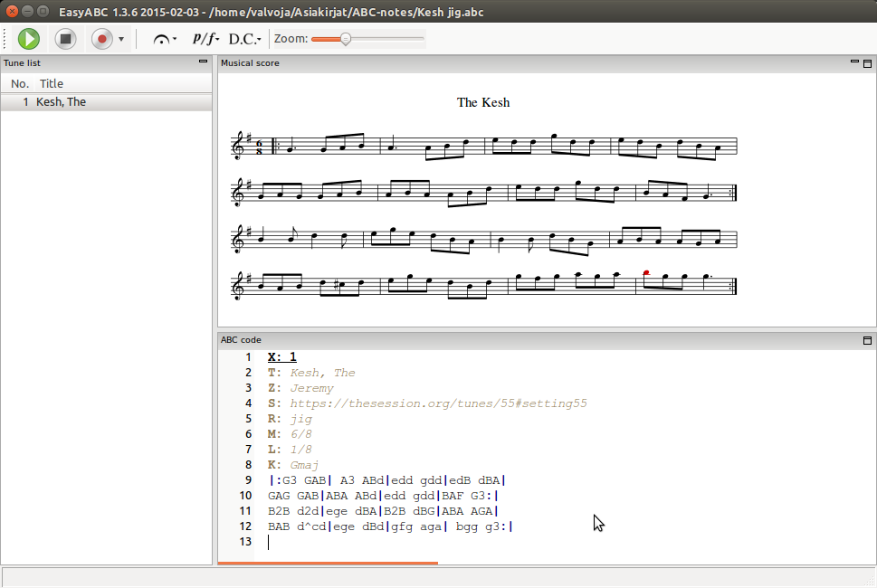The height and width of the screenshot is (588, 877).
Task: Click the red highlighted note in score
Action: 646,272
